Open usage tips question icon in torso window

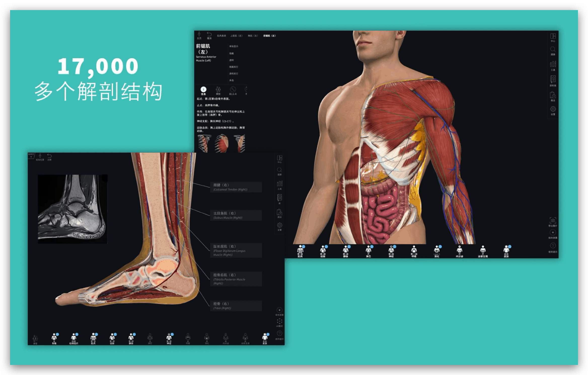coord(553,247)
